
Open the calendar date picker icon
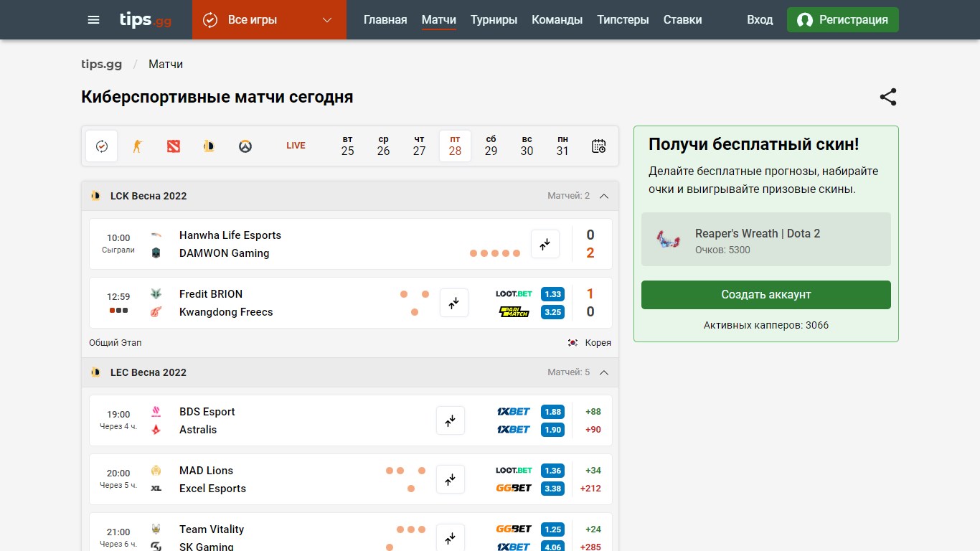tap(598, 146)
